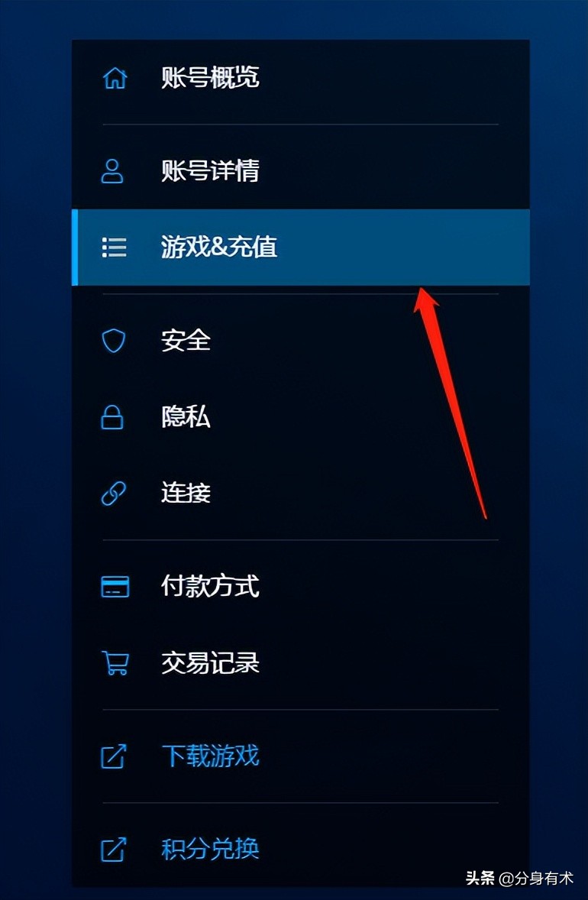Click the list icon beside 游戏&充值

114,248
